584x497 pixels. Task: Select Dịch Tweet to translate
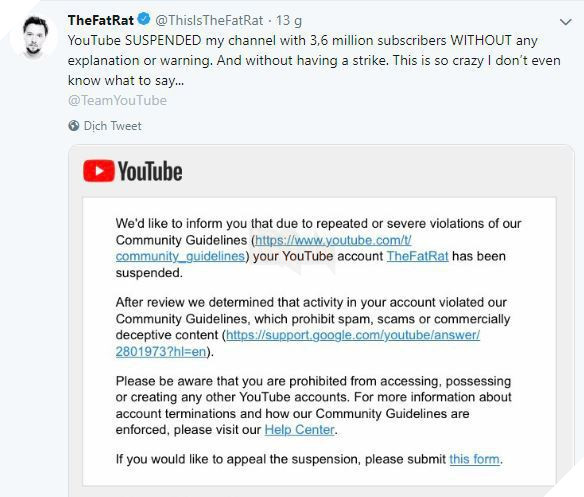click(x=112, y=126)
